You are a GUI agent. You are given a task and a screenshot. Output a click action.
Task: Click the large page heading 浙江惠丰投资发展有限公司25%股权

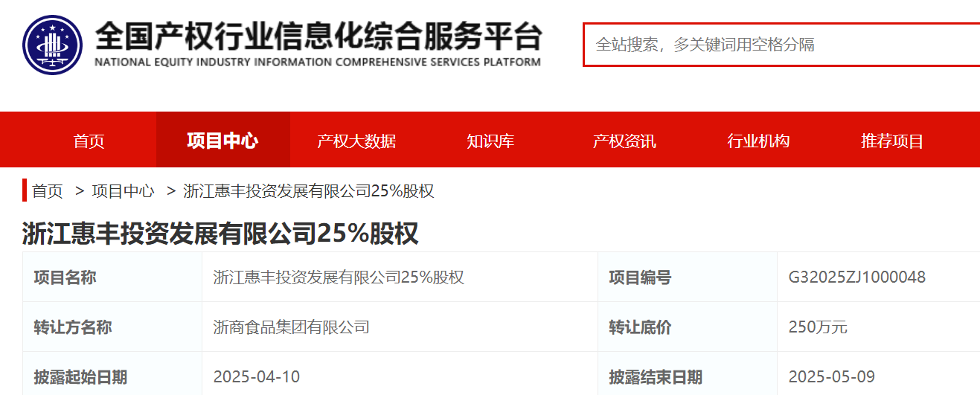(x=220, y=234)
